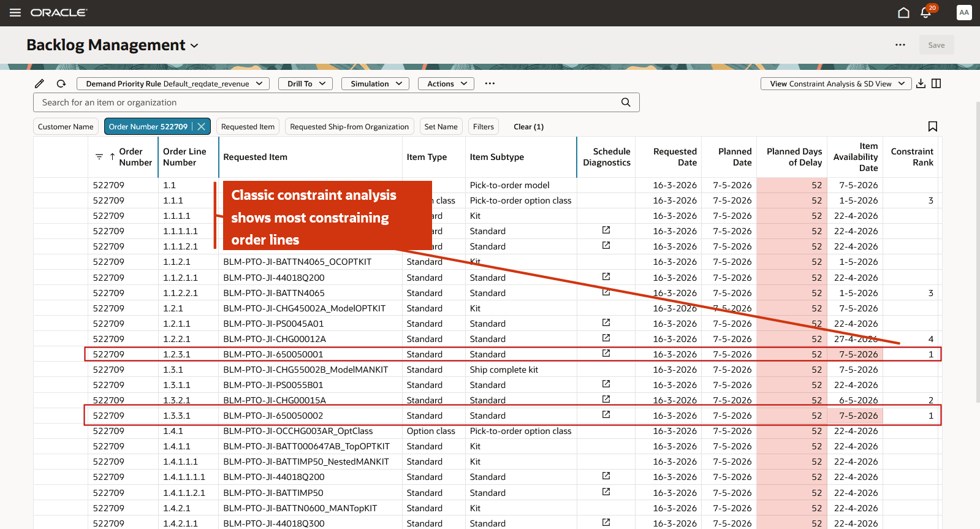Viewport: 980px width, 529px height.
Task: Click the Order Number column filter icon
Action: [99, 157]
